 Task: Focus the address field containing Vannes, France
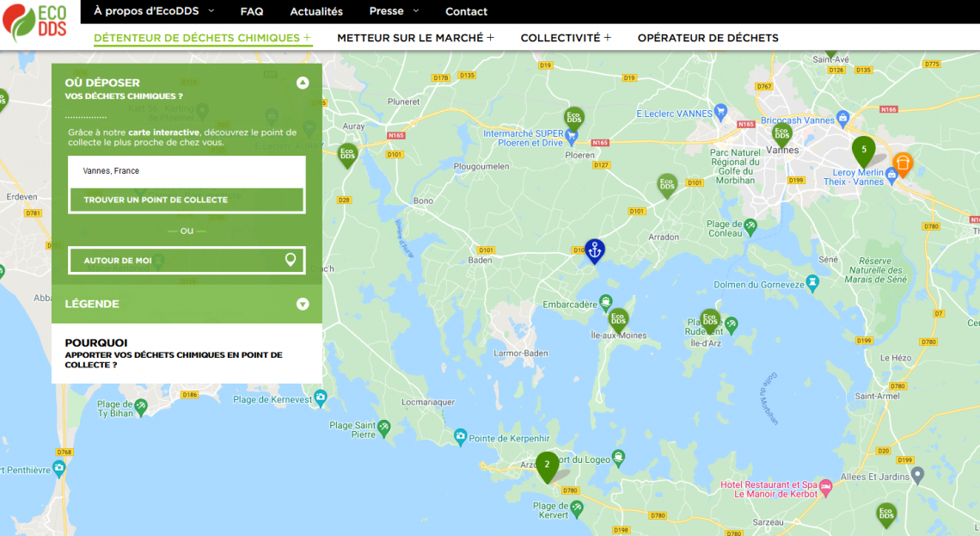click(x=187, y=170)
